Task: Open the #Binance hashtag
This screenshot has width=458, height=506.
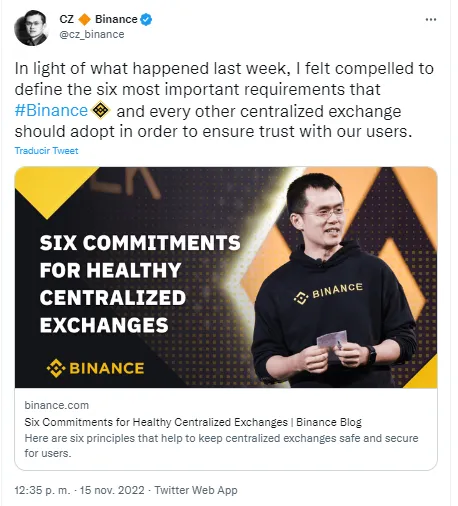Action: click(x=51, y=110)
